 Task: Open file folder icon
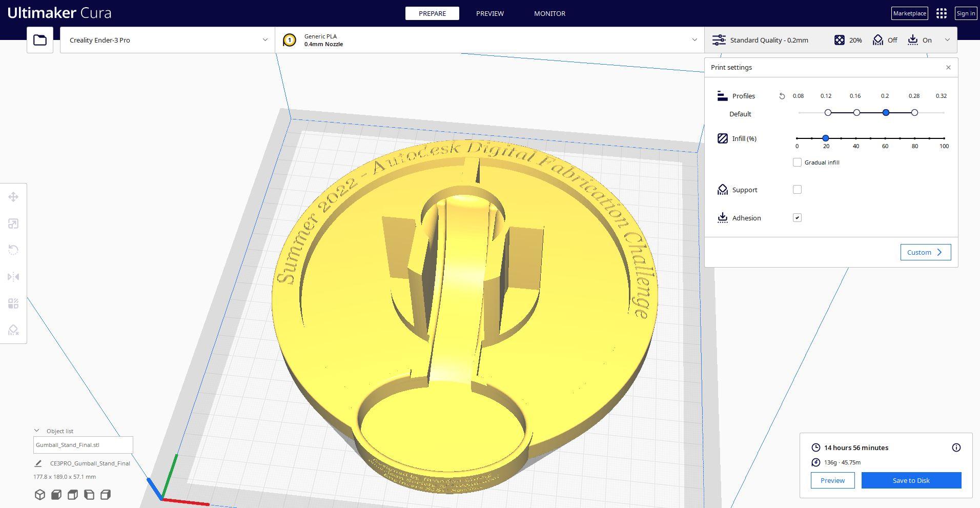point(40,40)
